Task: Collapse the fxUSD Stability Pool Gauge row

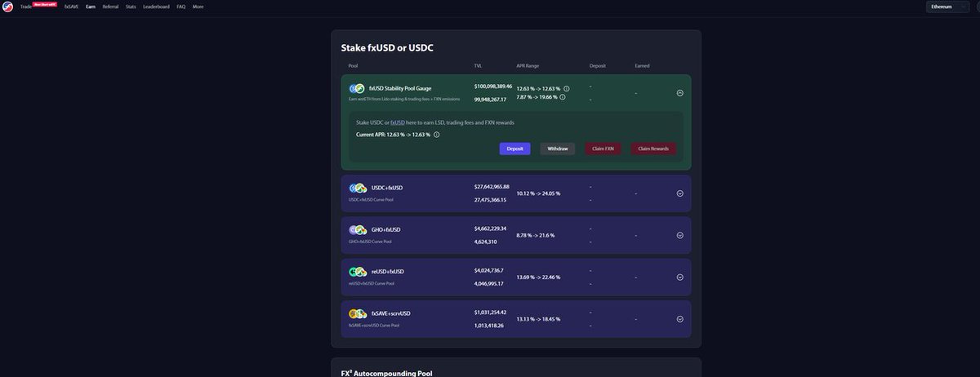Action: click(679, 92)
